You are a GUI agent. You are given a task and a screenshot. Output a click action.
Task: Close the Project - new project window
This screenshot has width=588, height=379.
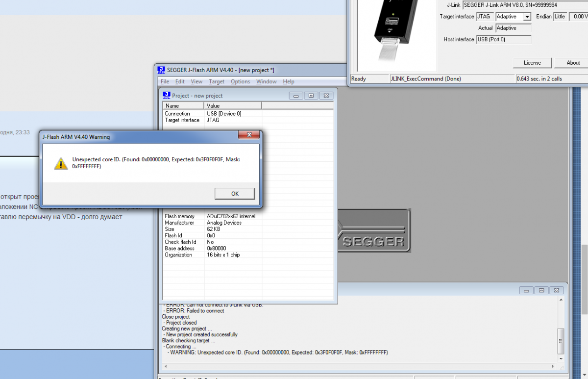point(327,96)
